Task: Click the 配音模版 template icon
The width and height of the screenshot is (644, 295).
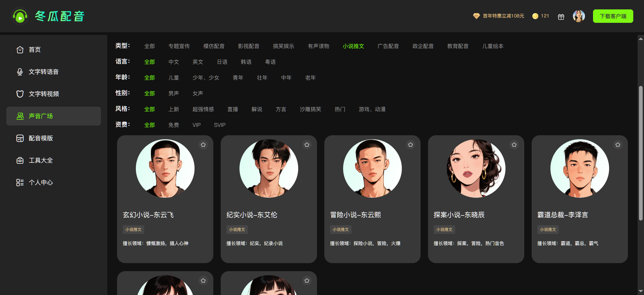Action: pos(20,138)
